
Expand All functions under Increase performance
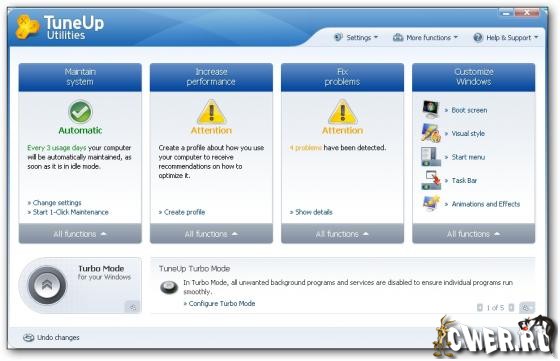point(211,234)
